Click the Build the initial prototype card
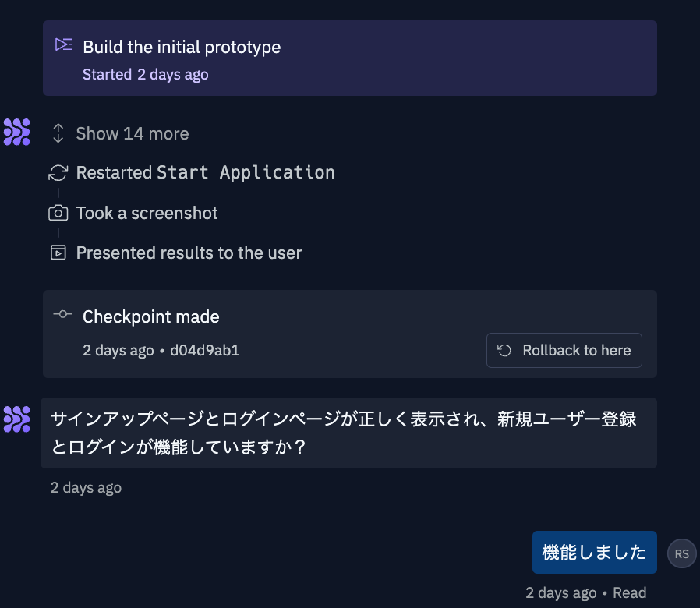Image resolution: width=700 pixels, height=608 pixels. pyautogui.click(x=349, y=58)
